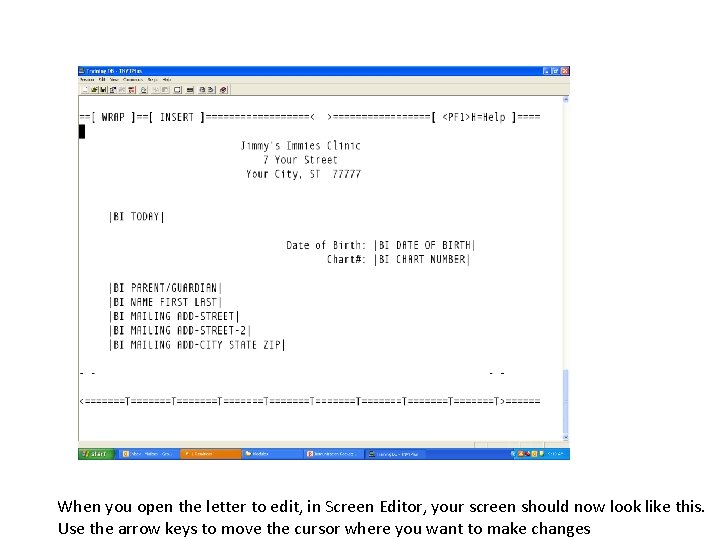Image resolution: width=720 pixels, height=540 pixels.
Task: Click the keyboard icon in toolbar
Action: pyautogui.click(x=190, y=90)
